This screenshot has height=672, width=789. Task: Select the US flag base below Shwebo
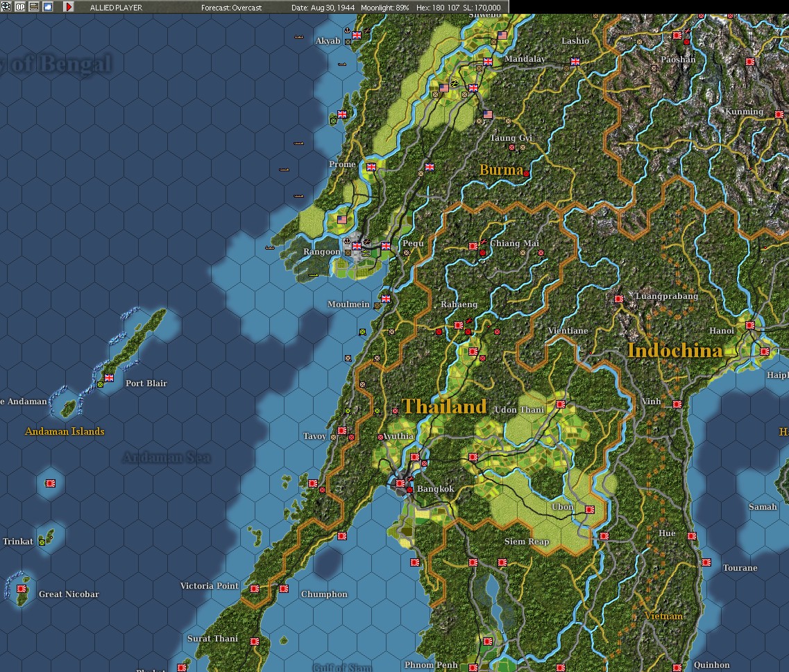(502, 35)
